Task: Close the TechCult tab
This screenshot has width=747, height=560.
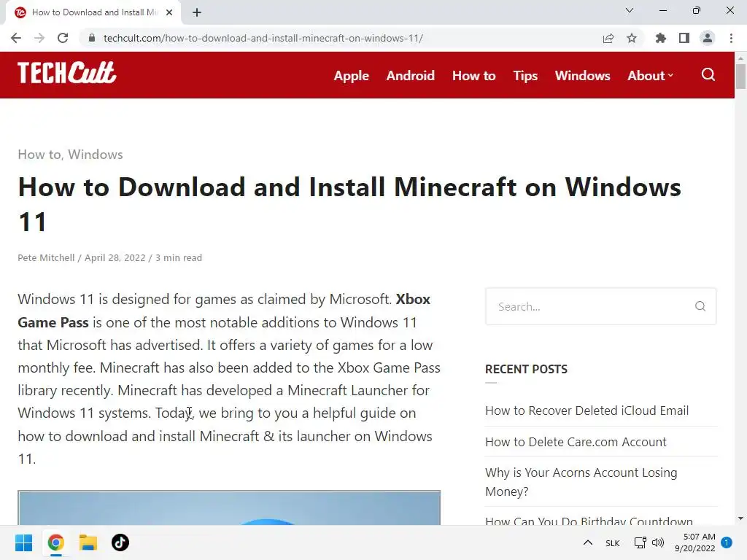Action: coord(169,12)
